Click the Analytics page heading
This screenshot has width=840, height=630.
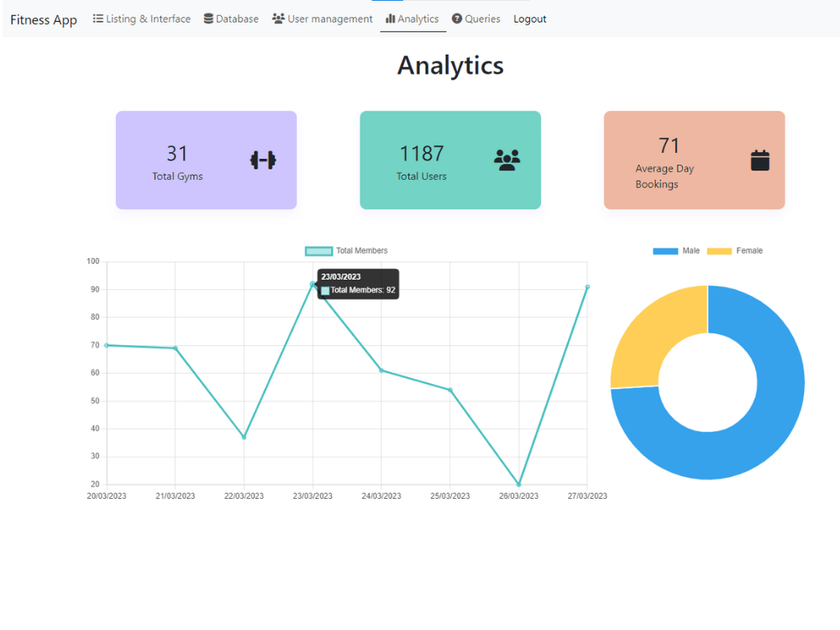click(x=450, y=66)
